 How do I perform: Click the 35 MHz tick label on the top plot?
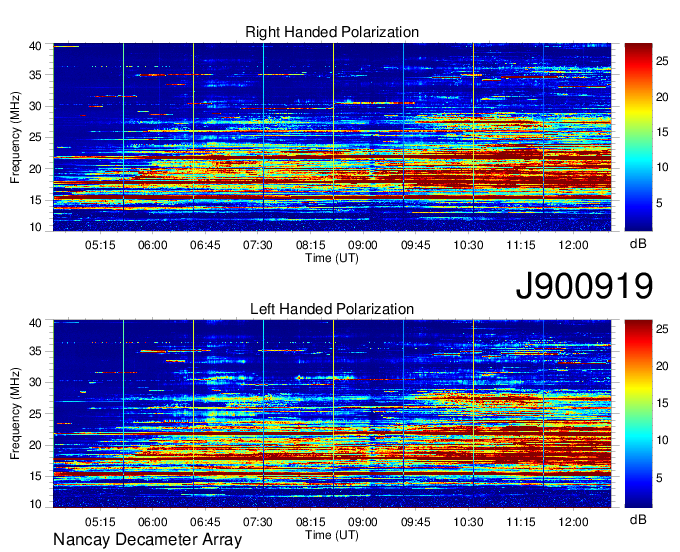point(36,75)
